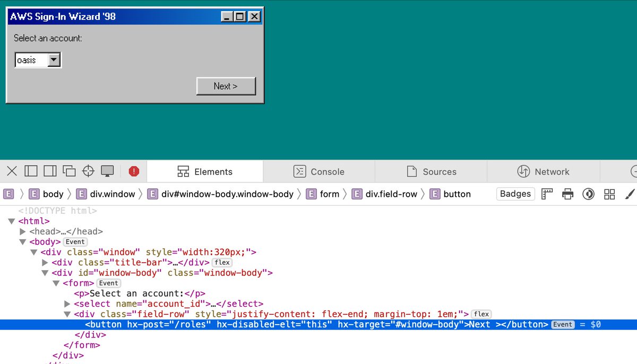This screenshot has width=637, height=364.
Task: Select 'button' breadcrumb item
Action: [450, 194]
